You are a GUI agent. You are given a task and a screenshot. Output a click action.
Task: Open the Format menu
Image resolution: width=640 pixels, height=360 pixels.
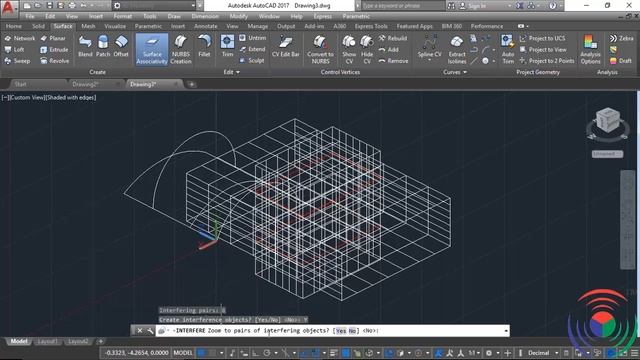[122, 16]
